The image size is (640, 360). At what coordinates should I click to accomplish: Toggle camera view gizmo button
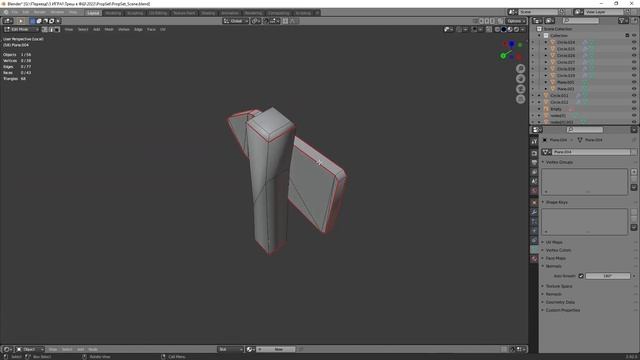click(x=520, y=89)
